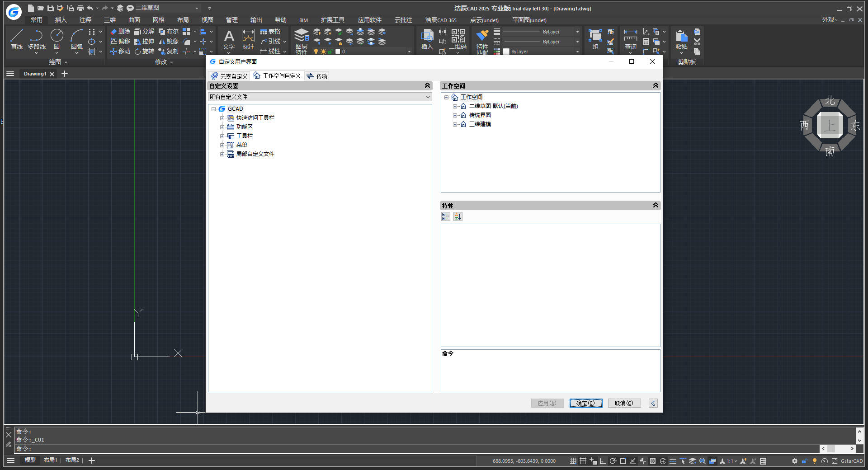Toggle lineweight display in status bar
The width and height of the screenshot is (868, 470).
coord(673,461)
